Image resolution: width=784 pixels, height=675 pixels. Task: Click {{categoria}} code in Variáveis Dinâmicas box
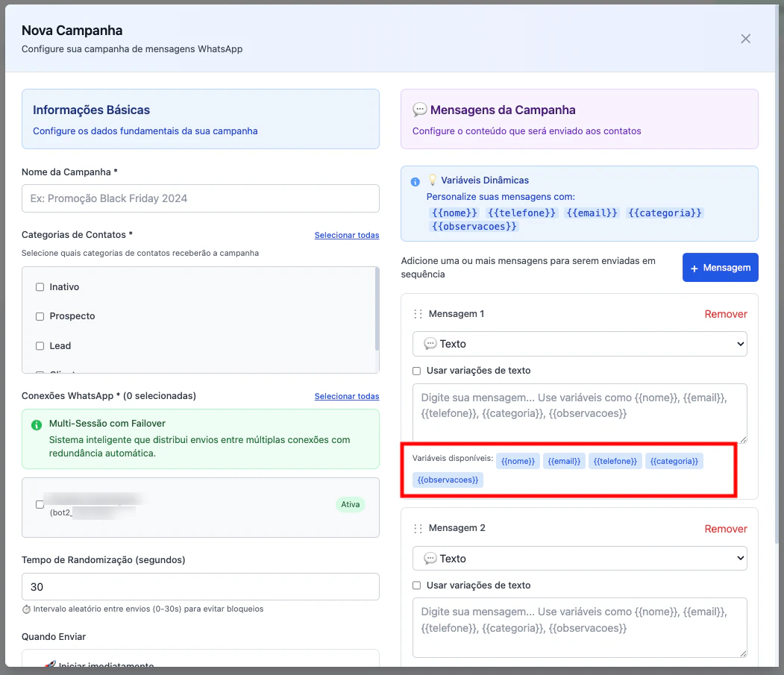(x=665, y=213)
